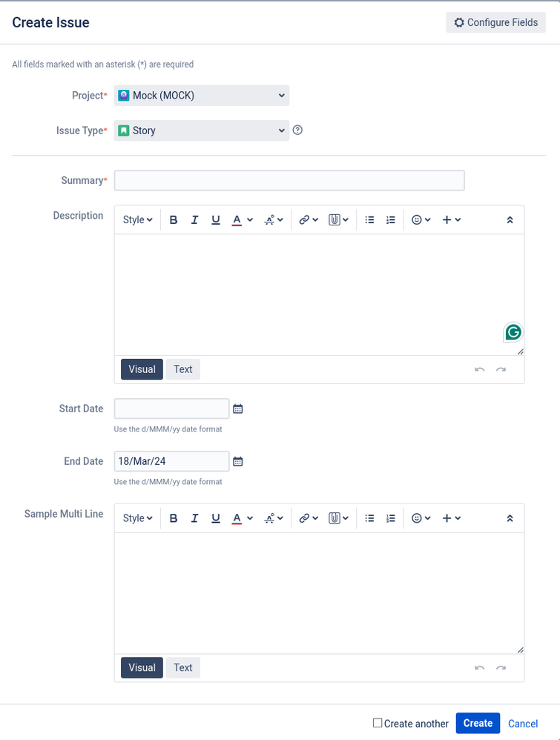Viewport: 560px width, 740px height.
Task: Open emoji picker in Sample Multi Line toolbar
Action: click(x=421, y=518)
